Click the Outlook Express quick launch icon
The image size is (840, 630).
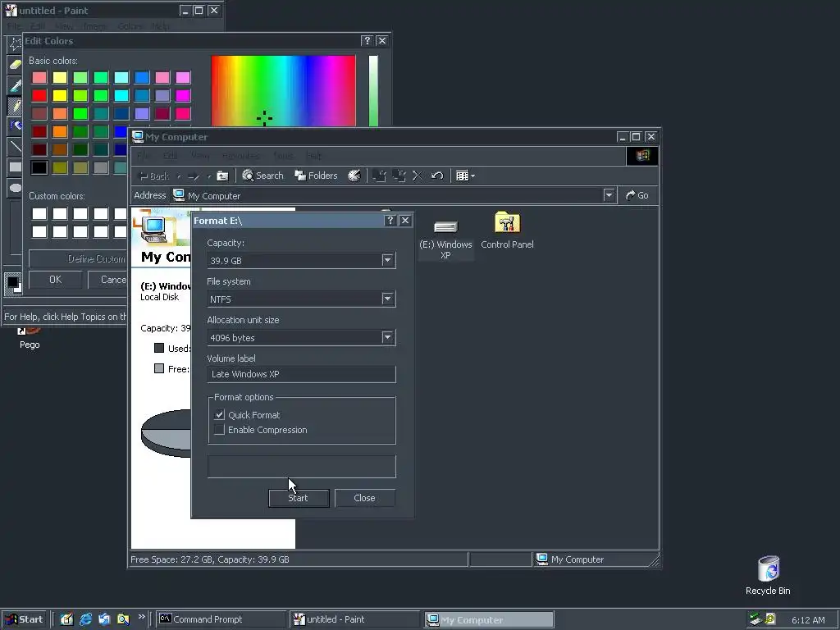[x=104, y=619]
